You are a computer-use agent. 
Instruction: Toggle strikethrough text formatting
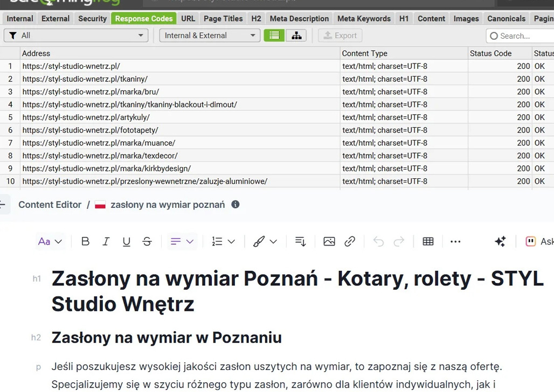coord(147,242)
